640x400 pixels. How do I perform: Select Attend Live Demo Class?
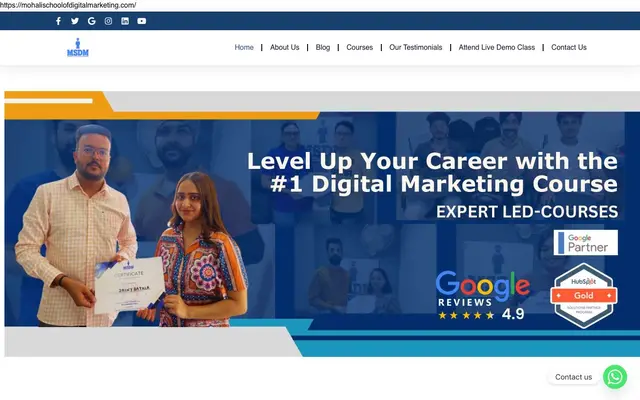[497, 47]
